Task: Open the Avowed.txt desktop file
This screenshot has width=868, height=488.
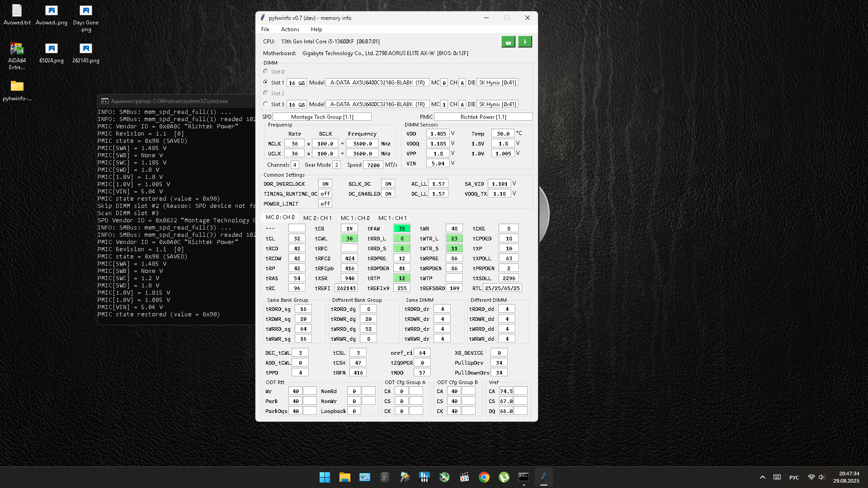Action: click(17, 14)
